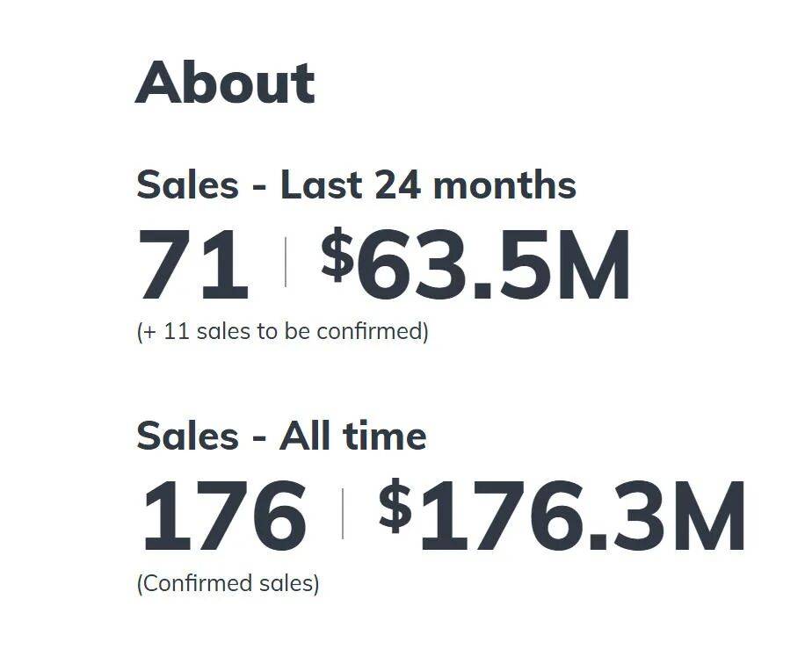The width and height of the screenshot is (812, 671).
Task: Click "Sales" in the All time heading
Action: 186,437
